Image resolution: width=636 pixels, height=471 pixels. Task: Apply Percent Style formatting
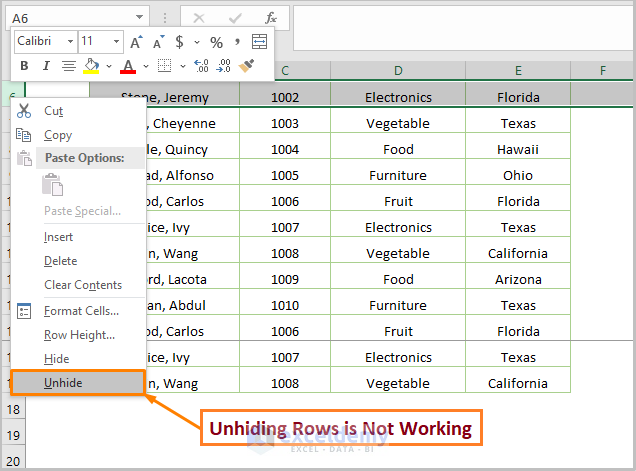[216, 42]
